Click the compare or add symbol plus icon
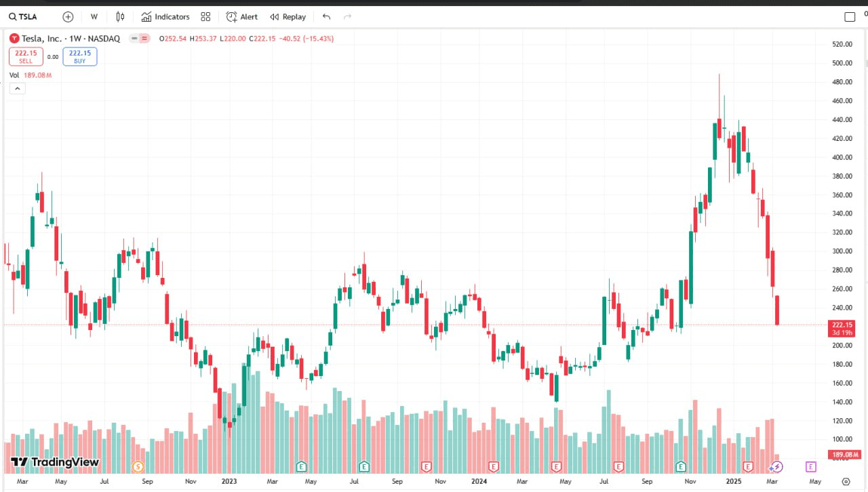868x492 pixels. pos(68,16)
